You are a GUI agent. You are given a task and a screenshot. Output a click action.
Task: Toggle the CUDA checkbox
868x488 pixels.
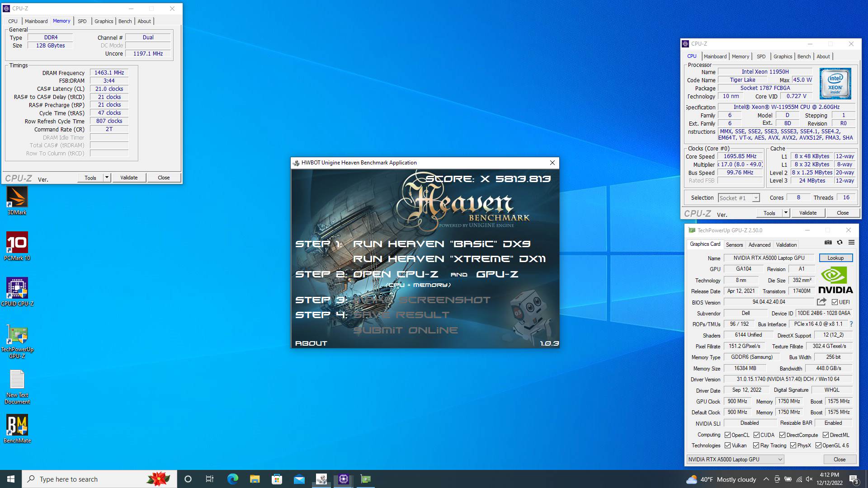756,435
